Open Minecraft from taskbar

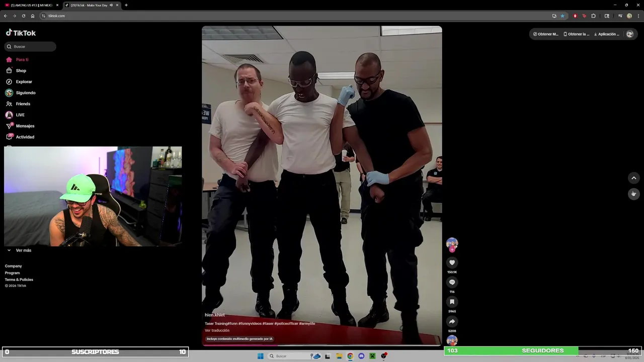click(x=372, y=356)
